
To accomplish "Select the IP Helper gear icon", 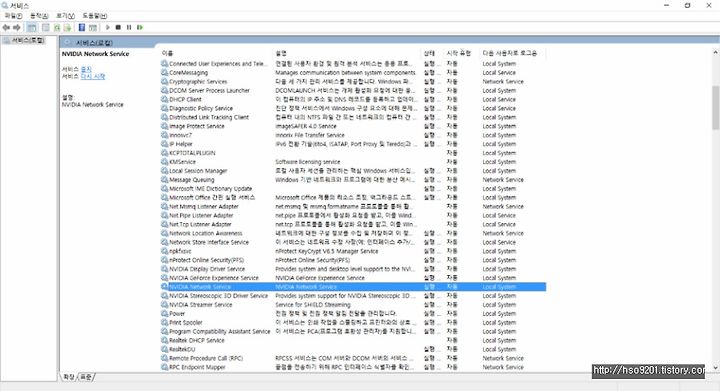I will click(164, 144).
